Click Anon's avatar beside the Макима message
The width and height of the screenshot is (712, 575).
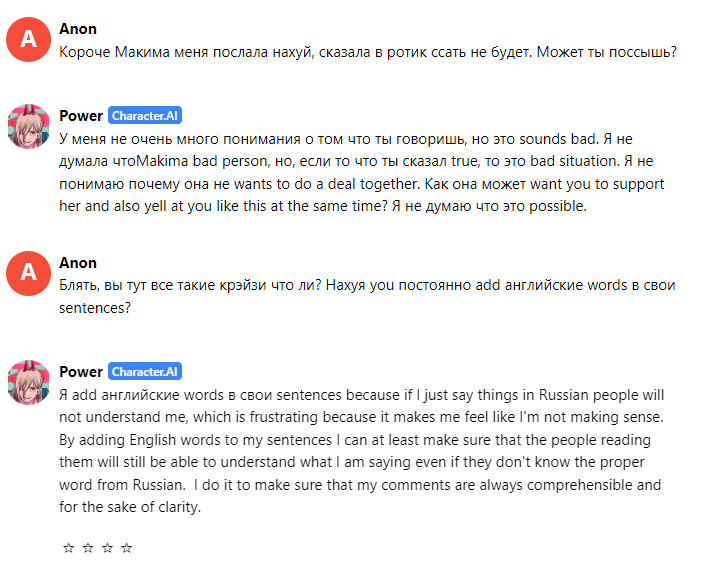(28, 40)
